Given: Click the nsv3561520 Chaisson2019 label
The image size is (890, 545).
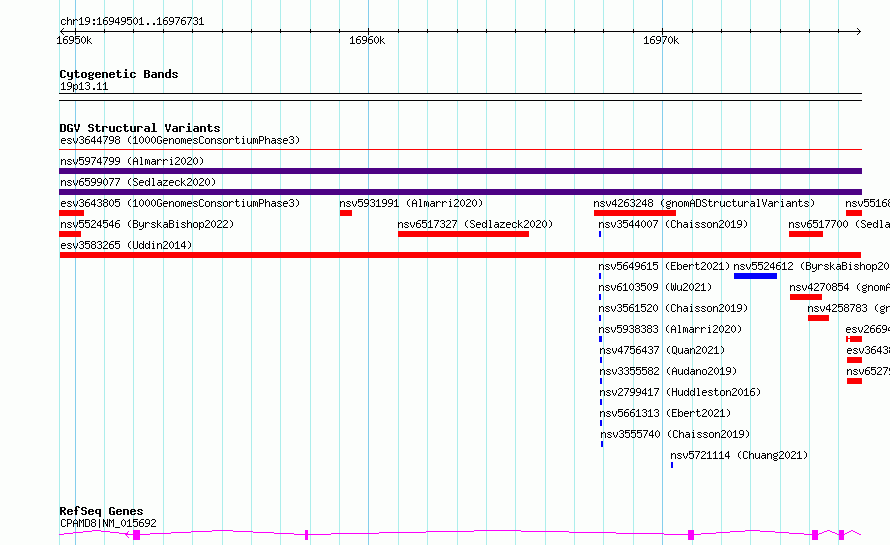Looking at the screenshot, I should click(x=673, y=308).
